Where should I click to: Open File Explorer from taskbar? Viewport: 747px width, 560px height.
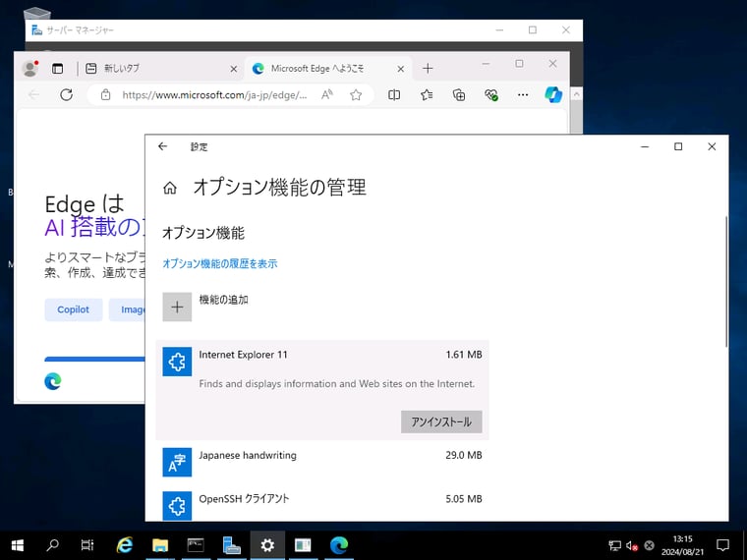pyautogui.click(x=160, y=545)
